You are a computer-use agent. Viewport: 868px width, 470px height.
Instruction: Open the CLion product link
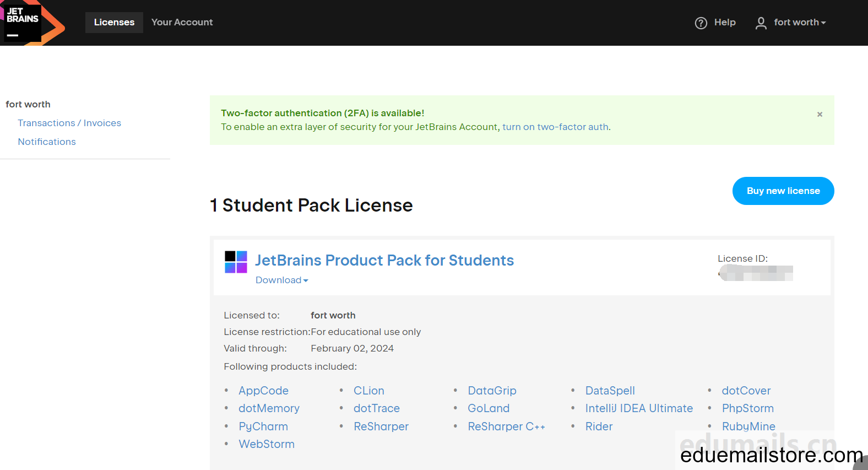(369, 391)
